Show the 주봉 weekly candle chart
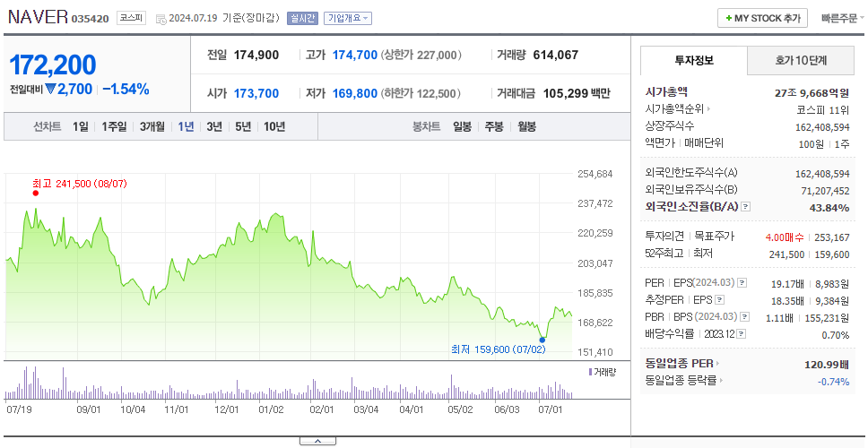 (x=494, y=126)
